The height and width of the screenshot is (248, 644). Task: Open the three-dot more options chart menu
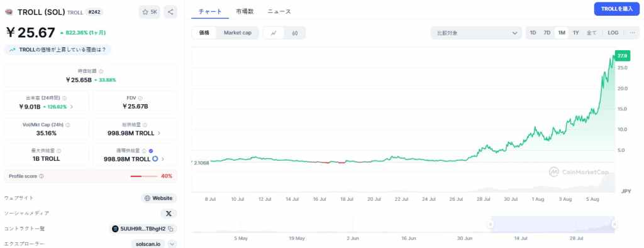coord(632,33)
